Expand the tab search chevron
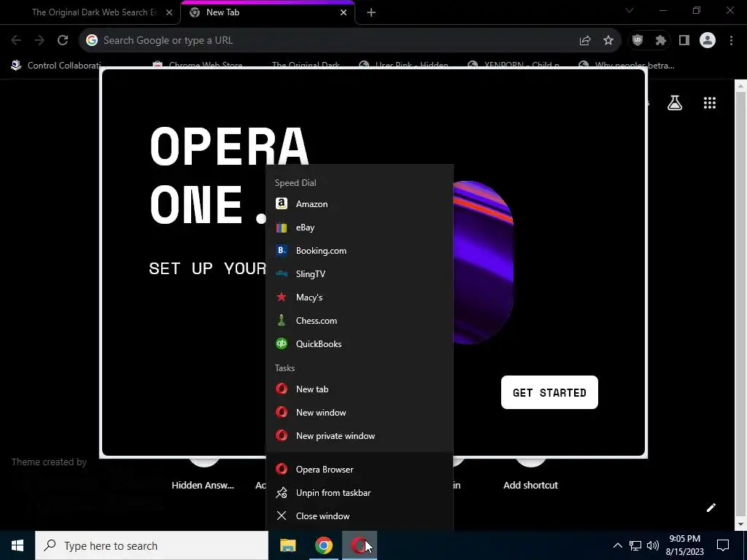Viewport: 747px width, 560px height. [630, 10]
